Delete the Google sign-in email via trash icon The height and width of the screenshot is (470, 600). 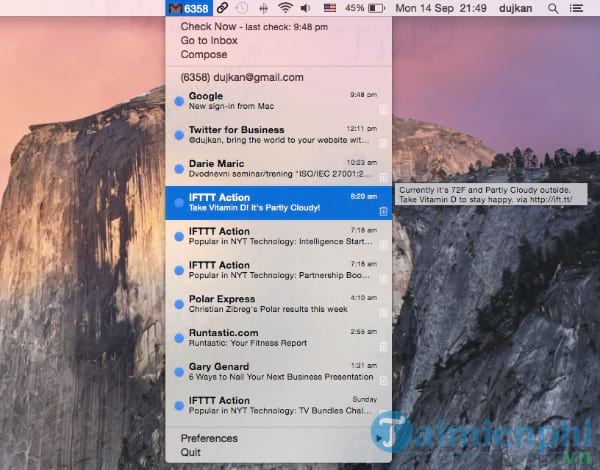[383, 110]
